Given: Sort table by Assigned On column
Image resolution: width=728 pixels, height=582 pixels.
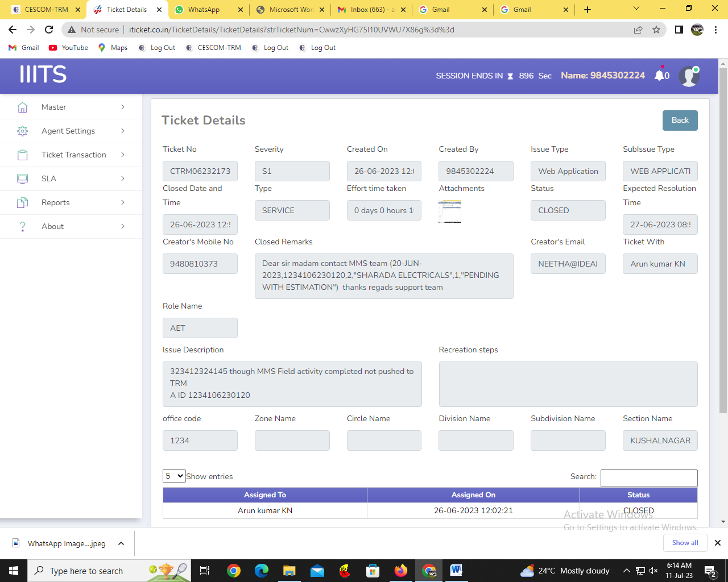Looking at the screenshot, I should pos(473,495).
